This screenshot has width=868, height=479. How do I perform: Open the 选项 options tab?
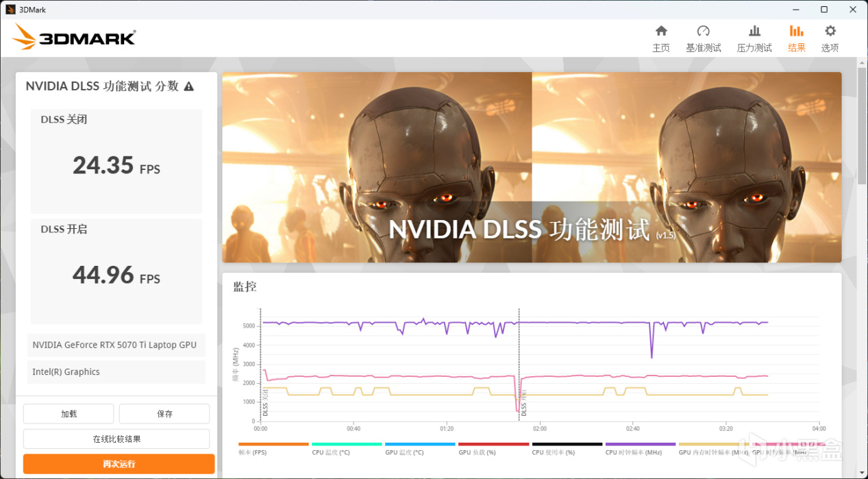coord(830,39)
